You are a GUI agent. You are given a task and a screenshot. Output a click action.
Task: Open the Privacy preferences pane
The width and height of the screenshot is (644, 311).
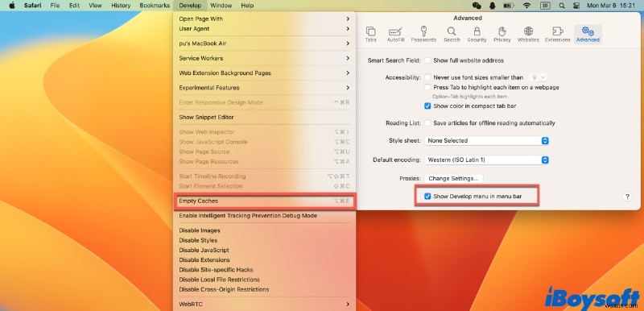502,35
